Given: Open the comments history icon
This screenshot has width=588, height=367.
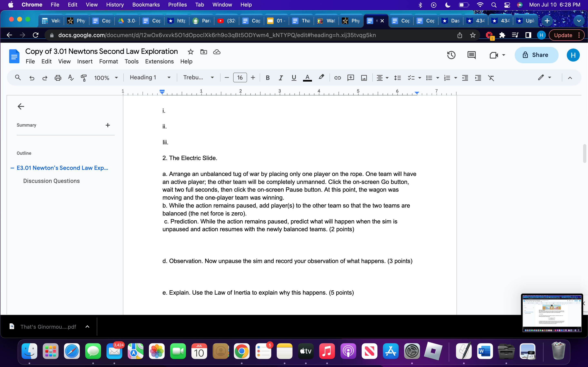Looking at the screenshot, I should point(471,55).
